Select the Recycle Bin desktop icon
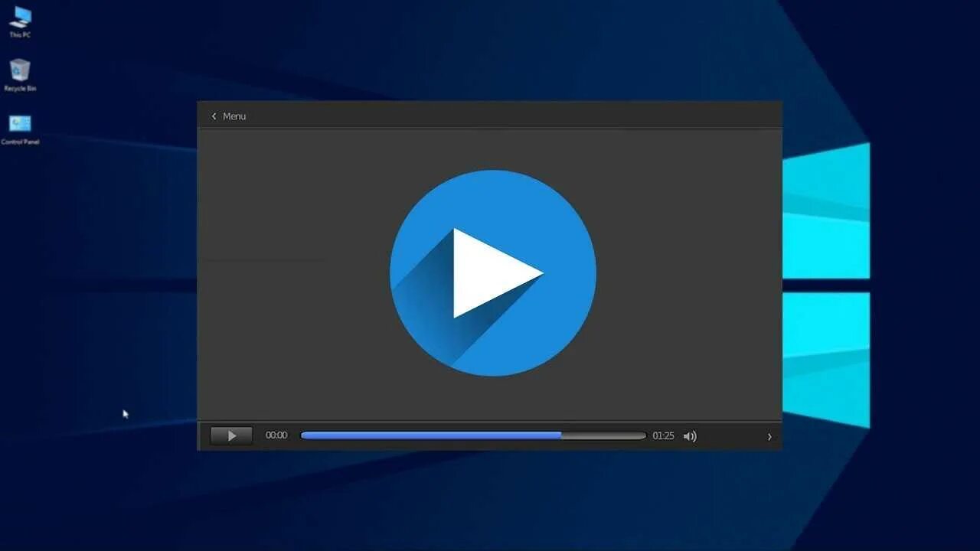This screenshot has height=551, width=980. pos(20,75)
